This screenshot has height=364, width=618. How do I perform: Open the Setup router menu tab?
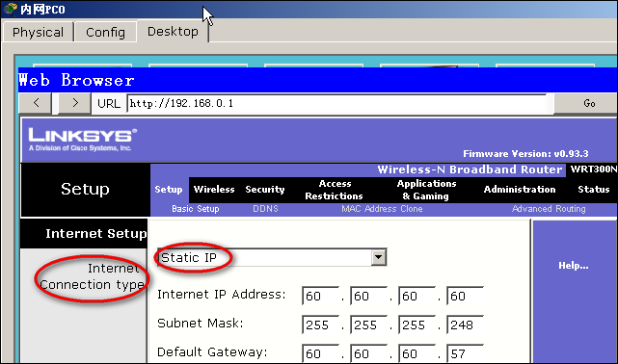tap(169, 190)
